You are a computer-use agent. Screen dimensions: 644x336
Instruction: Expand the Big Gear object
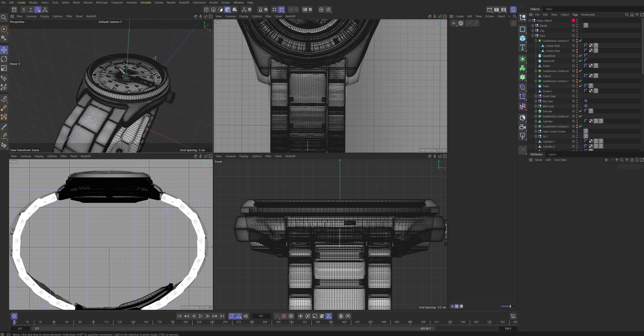click(536, 101)
